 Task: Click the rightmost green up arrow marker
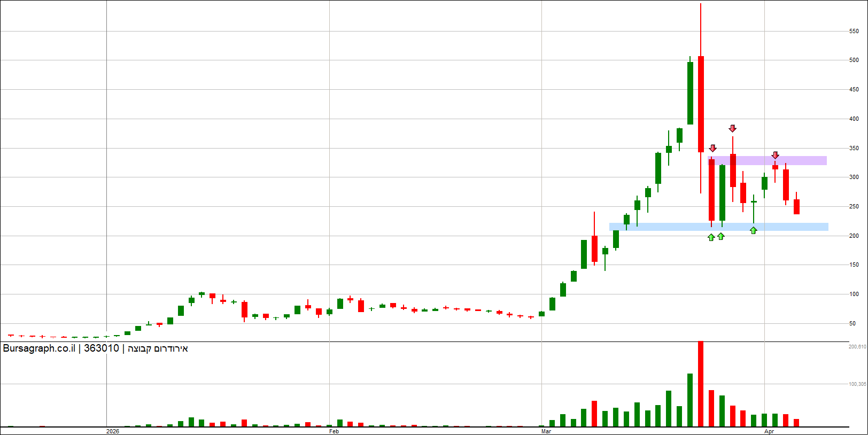(754, 230)
